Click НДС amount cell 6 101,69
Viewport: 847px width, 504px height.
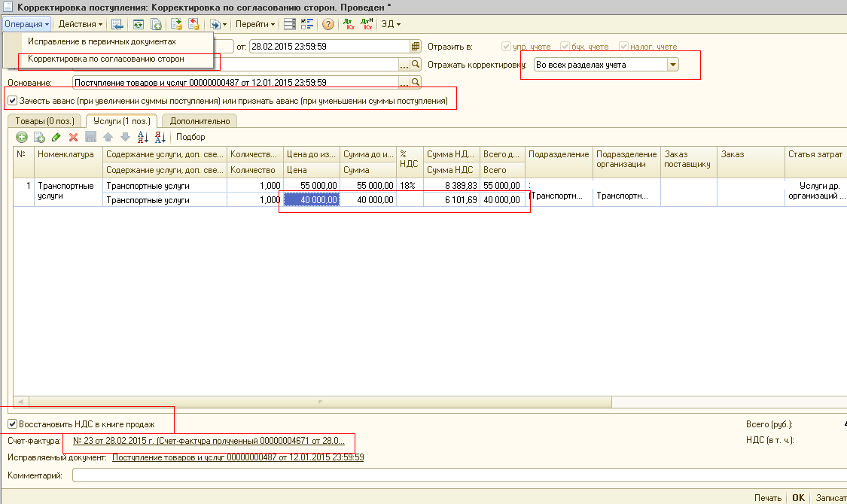tap(452, 200)
